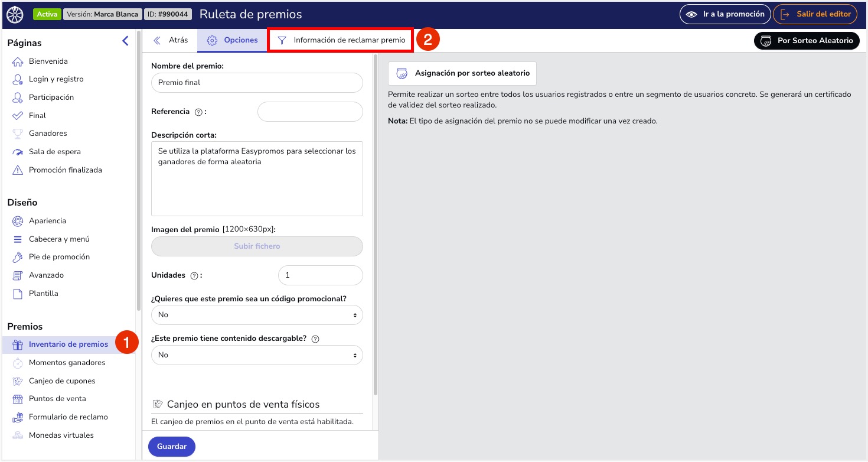This screenshot has height=462, width=868.
Task: Click the Guardar button
Action: click(x=172, y=447)
